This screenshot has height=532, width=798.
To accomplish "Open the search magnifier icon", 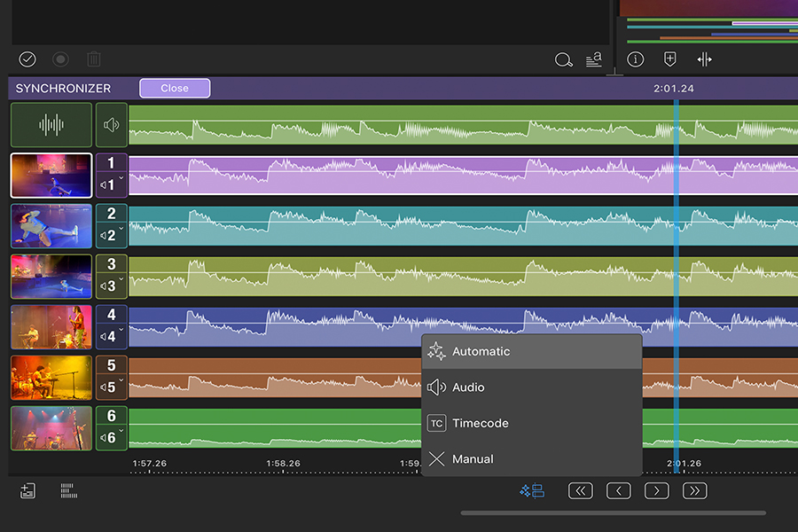I will point(563,60).
